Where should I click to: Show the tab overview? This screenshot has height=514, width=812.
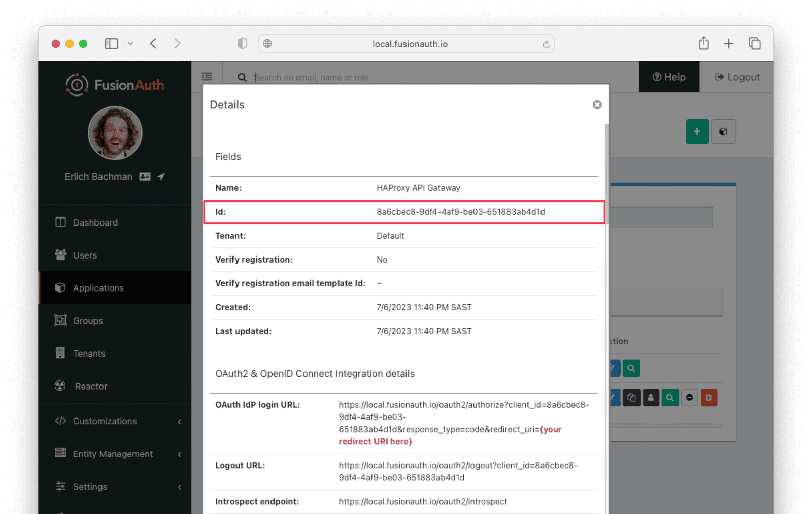point(754,44)
